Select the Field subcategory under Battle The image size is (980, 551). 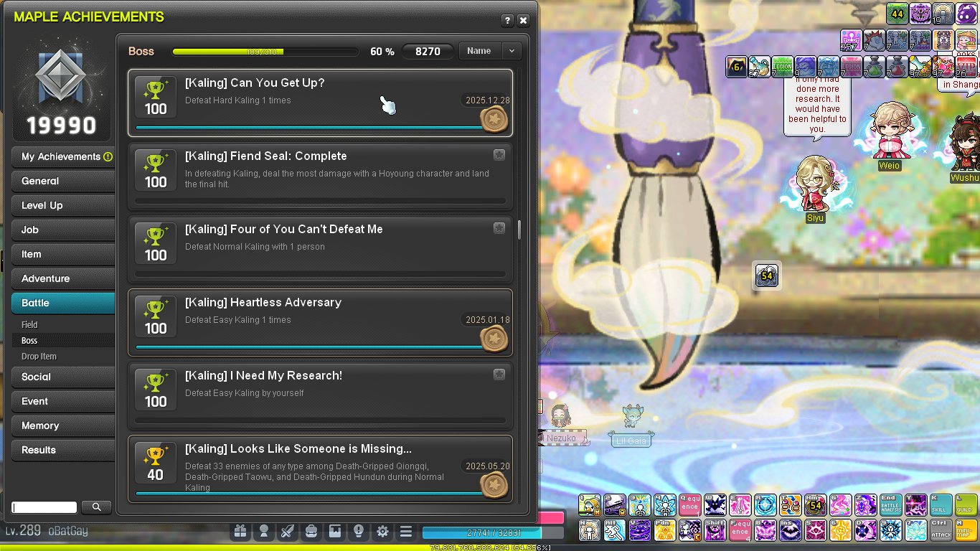(x=29, y=325)
